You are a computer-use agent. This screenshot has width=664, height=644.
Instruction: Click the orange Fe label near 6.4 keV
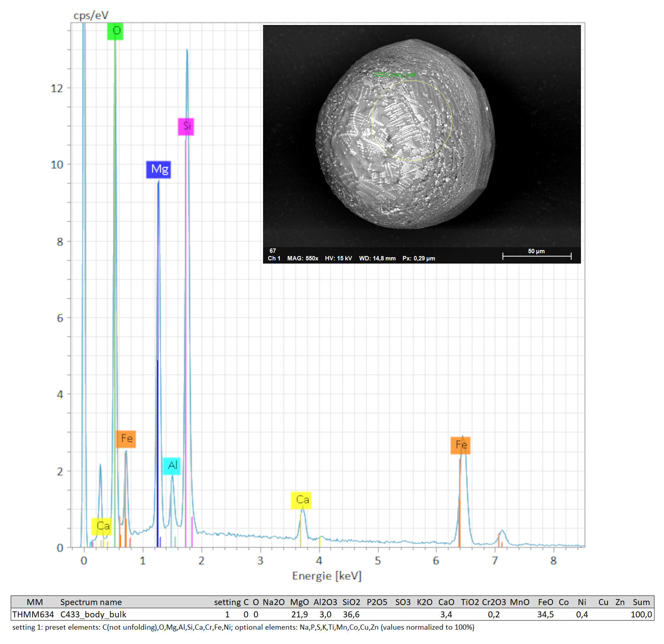coord(460,445)
